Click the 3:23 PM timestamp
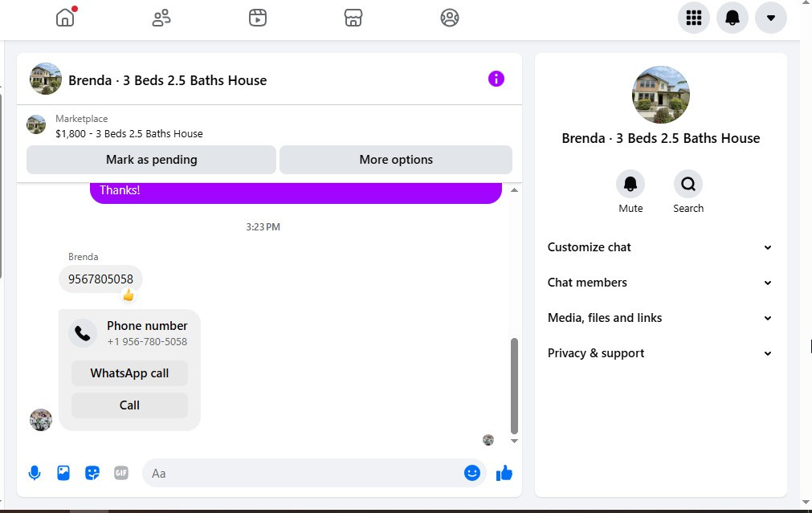Viewport: 812px width, 513px height. tap(263, 226)
